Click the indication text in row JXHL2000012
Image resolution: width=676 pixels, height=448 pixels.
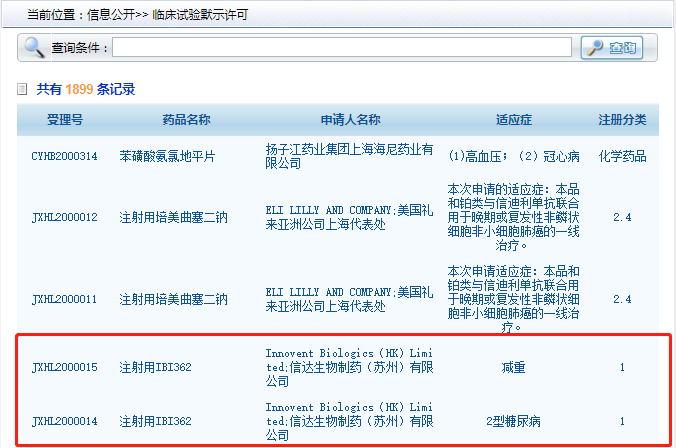coord(513,217)
